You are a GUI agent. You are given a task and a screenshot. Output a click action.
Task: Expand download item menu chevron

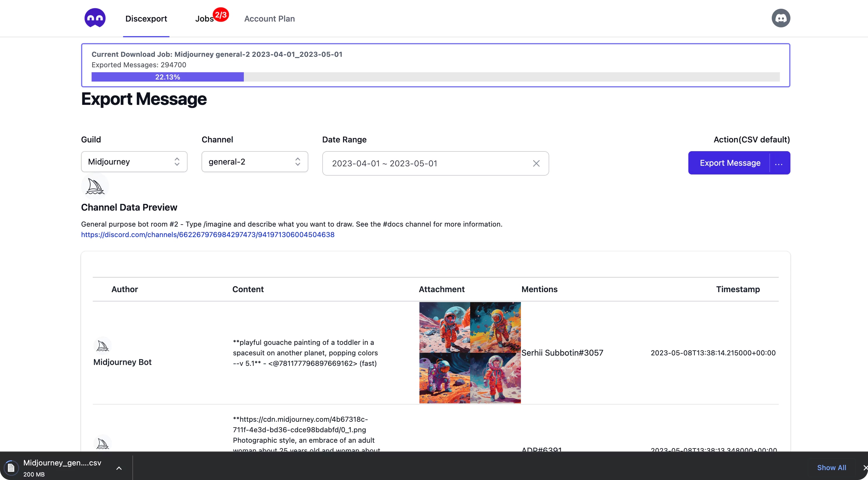coord(119,468)
